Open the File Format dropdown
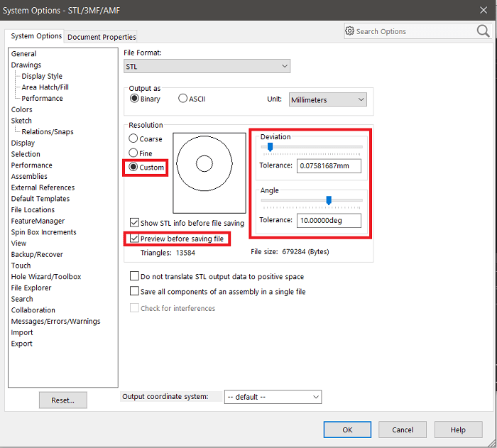 207,66
